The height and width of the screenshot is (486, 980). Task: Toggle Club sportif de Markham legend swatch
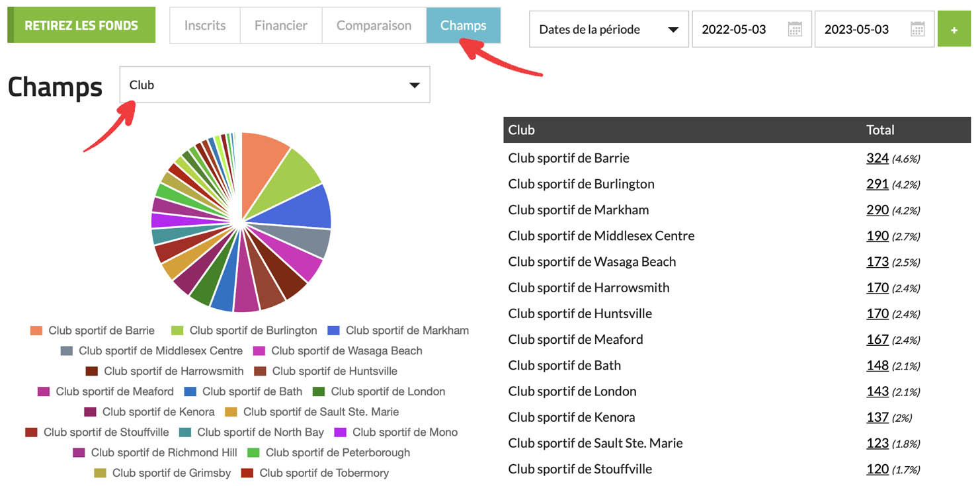tap(334, 331)
